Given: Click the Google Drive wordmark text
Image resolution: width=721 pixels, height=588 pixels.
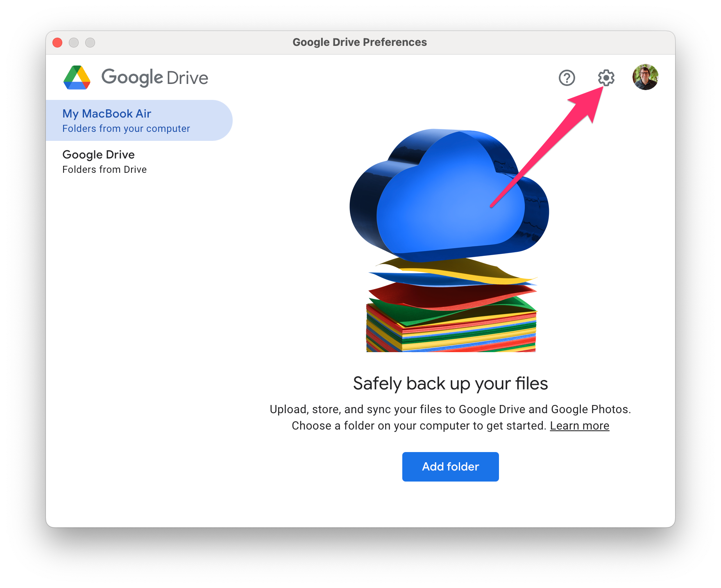Looking at the screenshot, I should tap(155, 77).
